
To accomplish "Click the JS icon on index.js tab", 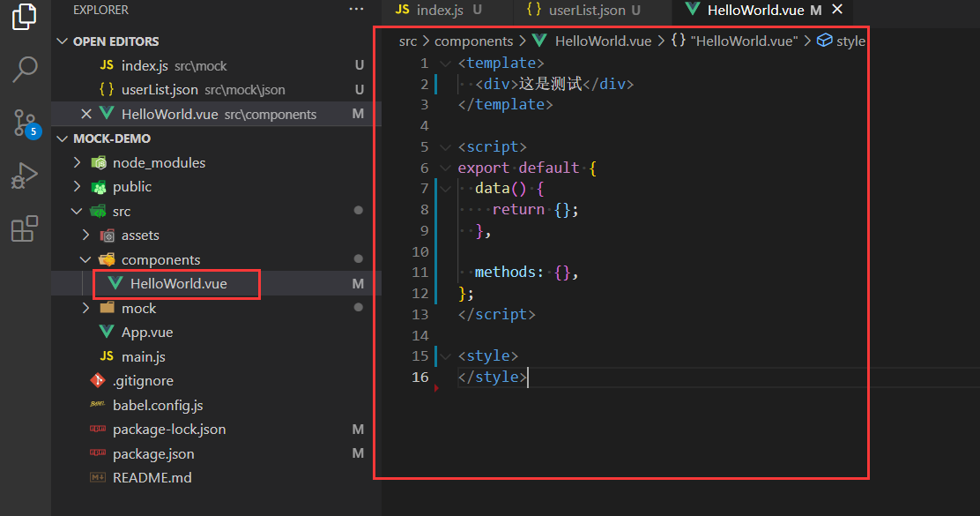I will [x=403, y=10].
